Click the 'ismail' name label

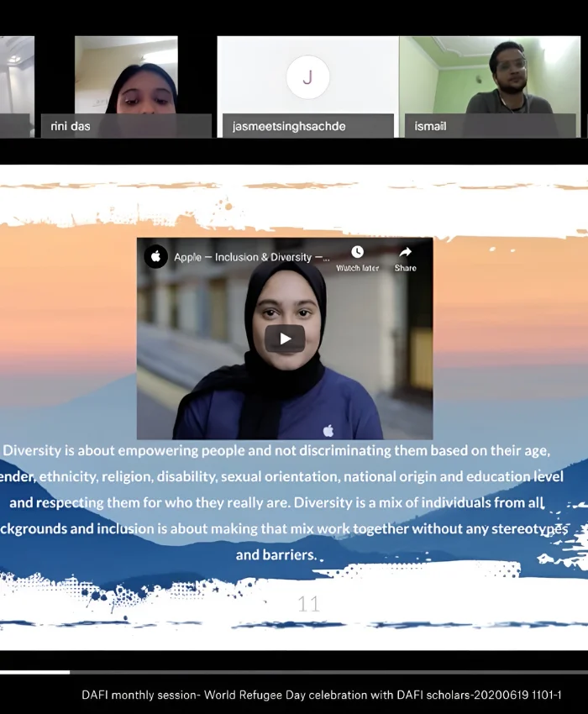coord(430,127)
